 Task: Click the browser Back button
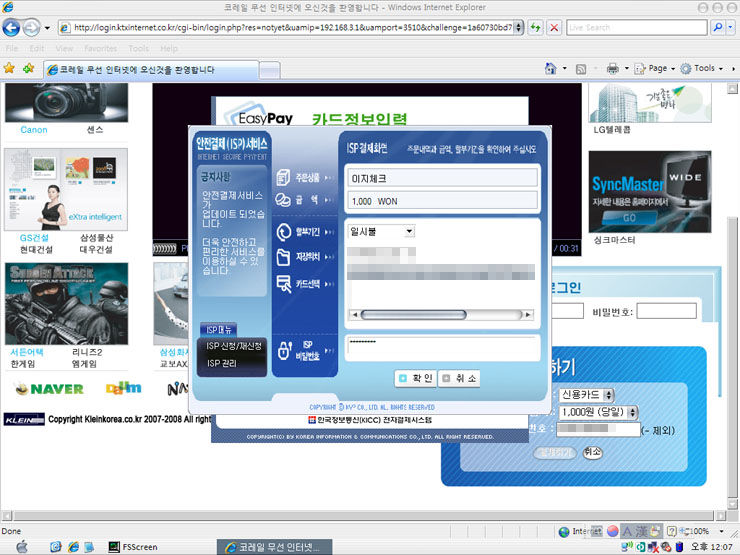point(11,27)
